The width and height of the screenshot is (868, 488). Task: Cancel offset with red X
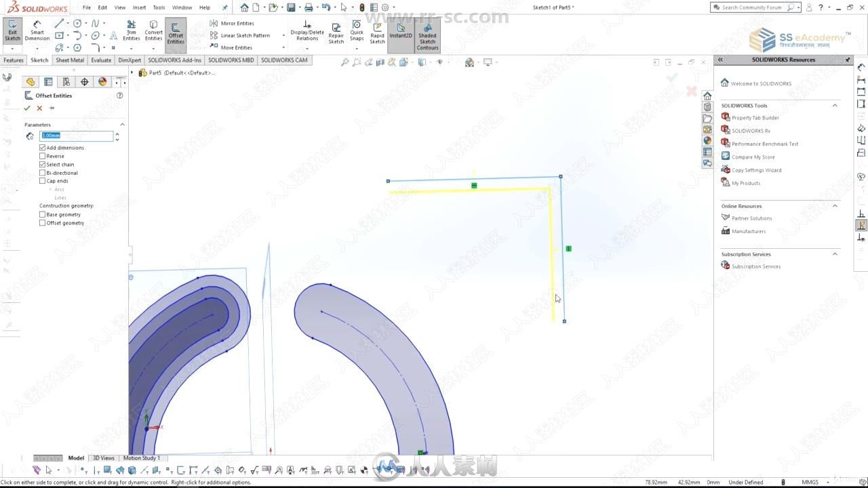pos(39,108)
